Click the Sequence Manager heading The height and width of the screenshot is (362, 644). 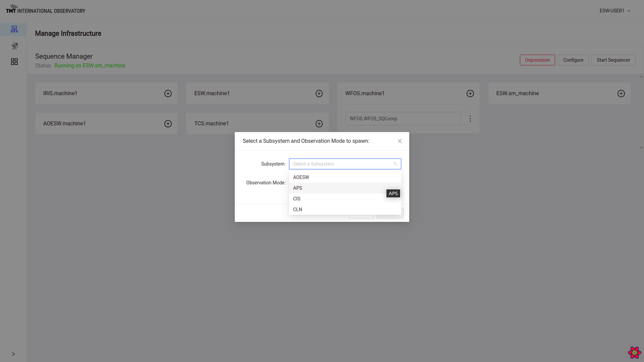point(64,56)
